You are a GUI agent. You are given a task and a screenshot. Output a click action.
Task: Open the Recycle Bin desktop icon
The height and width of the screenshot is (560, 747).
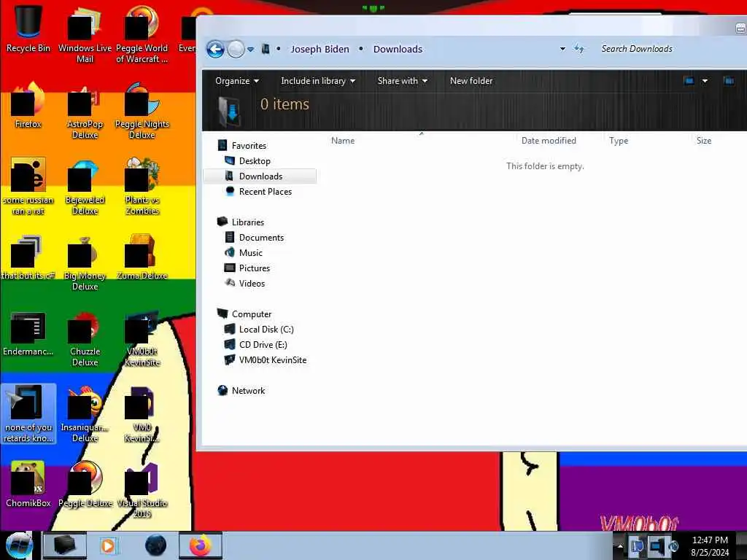click(28, 28)
